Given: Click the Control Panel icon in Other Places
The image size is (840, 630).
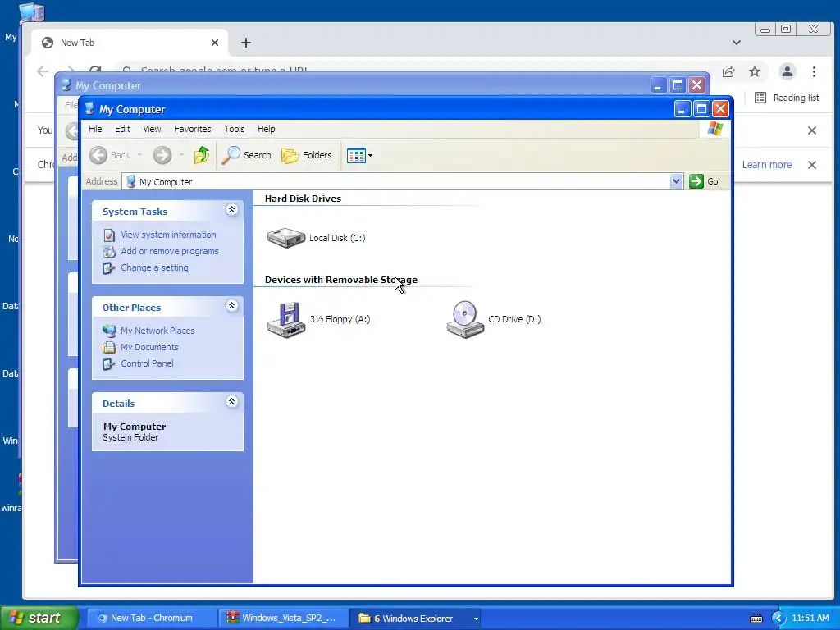Looking at the screenshot, I should 109,363.
